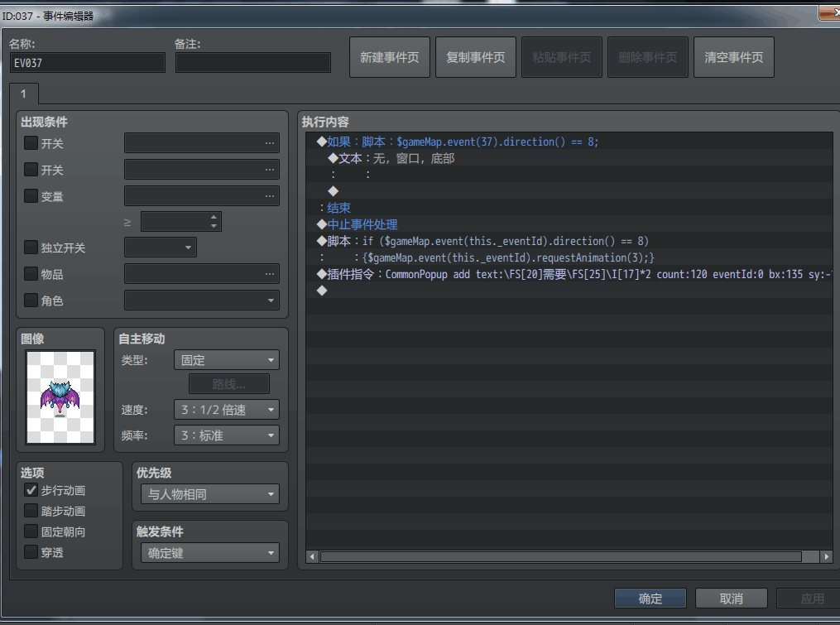Select the 中止事件处理 command line
The image size is (840, 625).
569,224
